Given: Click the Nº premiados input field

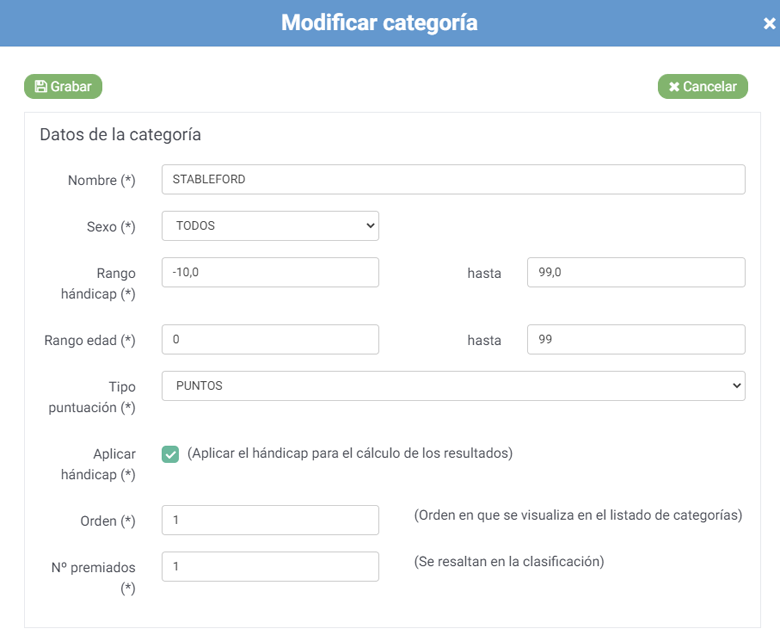Looking at the screenshot, I should tap(270, 566).
